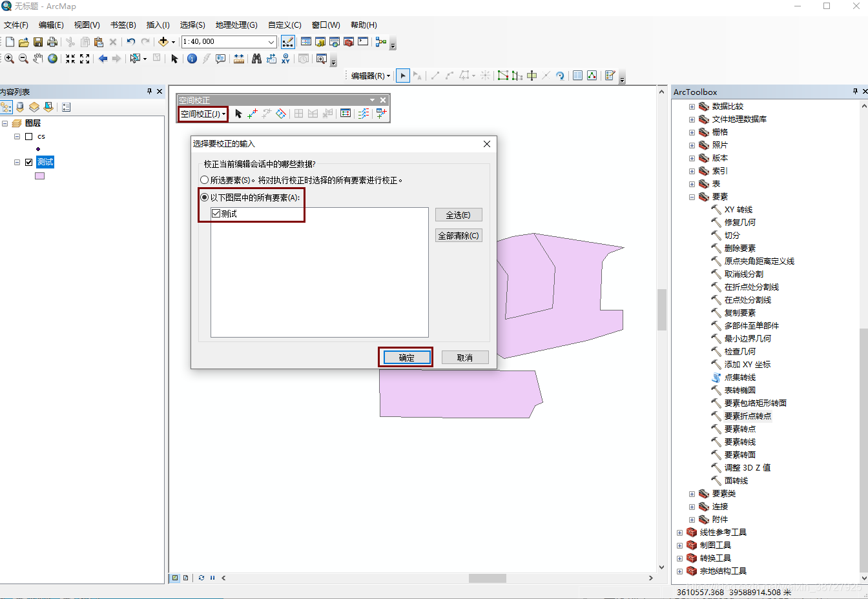Expand the 栅格 toolset in ArcToolbox
The height and width of the screenshot is (599, 868).
click(x=692, y=132)
